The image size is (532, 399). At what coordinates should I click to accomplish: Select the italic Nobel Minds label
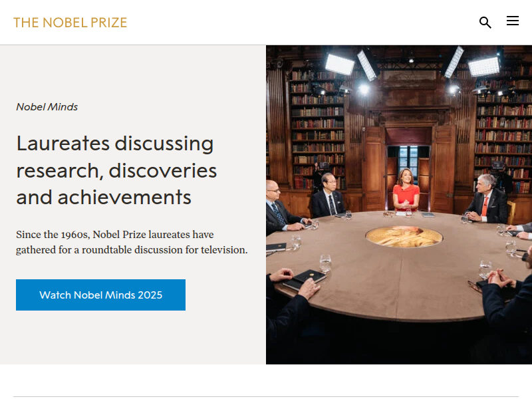tap(47, 106)
